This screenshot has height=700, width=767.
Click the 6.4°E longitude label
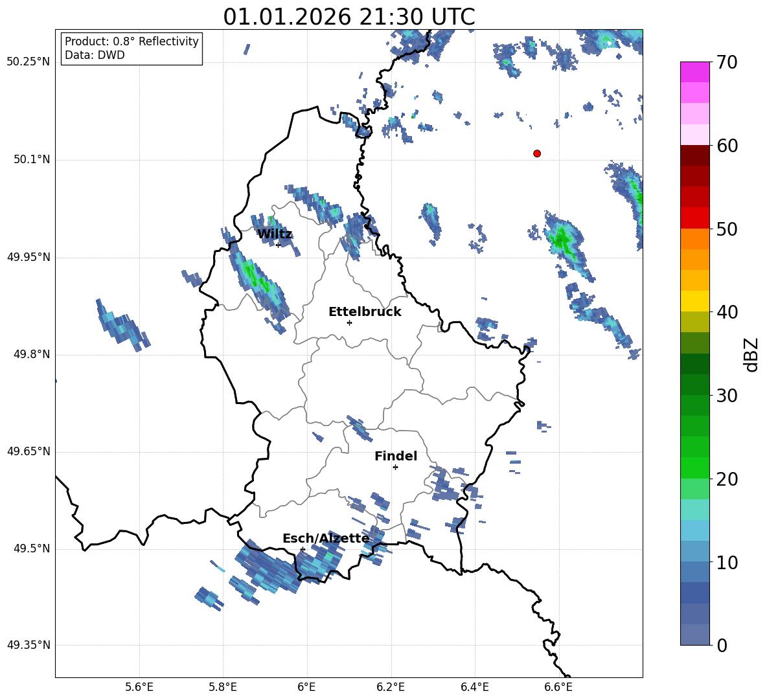coord(475,687)
